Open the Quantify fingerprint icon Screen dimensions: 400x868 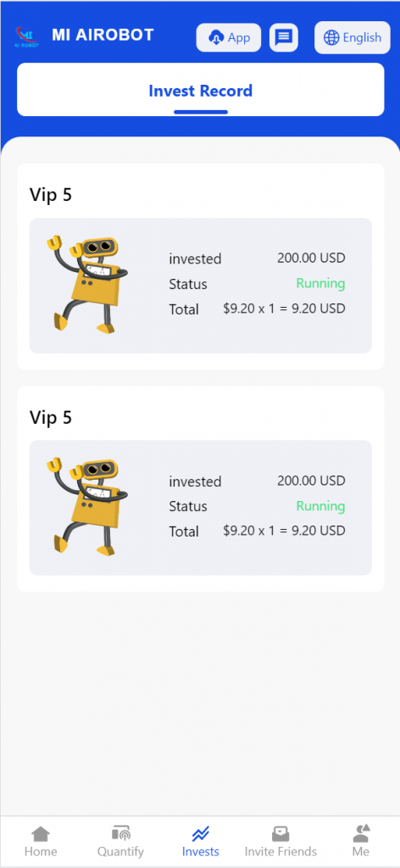[120, 833]
